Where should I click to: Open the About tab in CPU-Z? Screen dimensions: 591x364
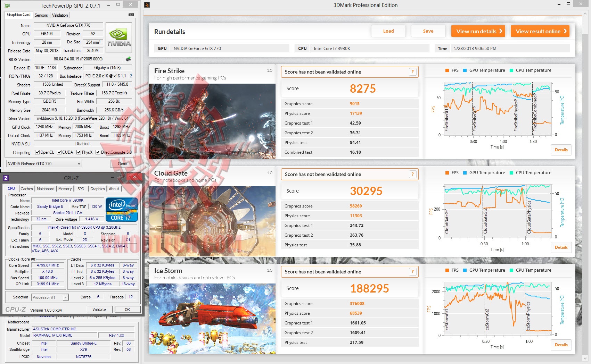click(x=114, y=189)
